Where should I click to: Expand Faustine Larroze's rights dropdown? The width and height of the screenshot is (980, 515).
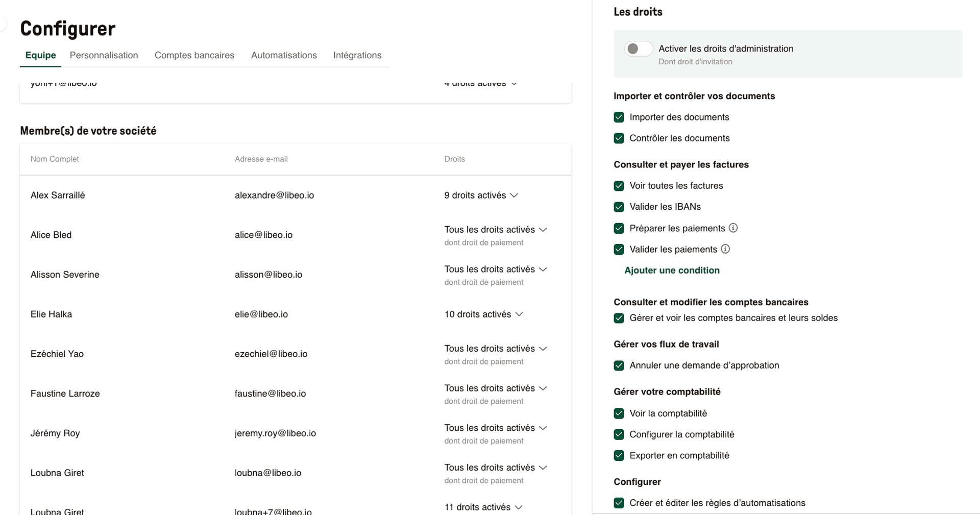coord(496,388)
